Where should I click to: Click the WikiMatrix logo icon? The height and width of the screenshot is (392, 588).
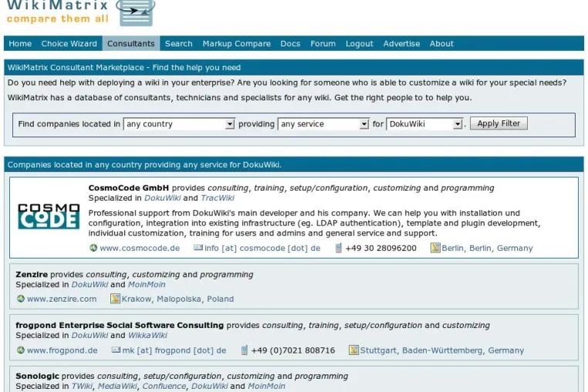tap(136, 12)
